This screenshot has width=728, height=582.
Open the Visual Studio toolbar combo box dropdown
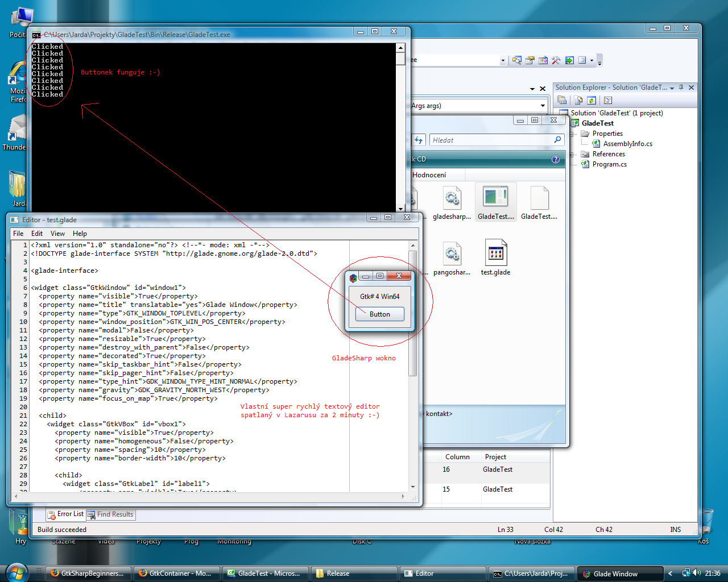point(503,60)
